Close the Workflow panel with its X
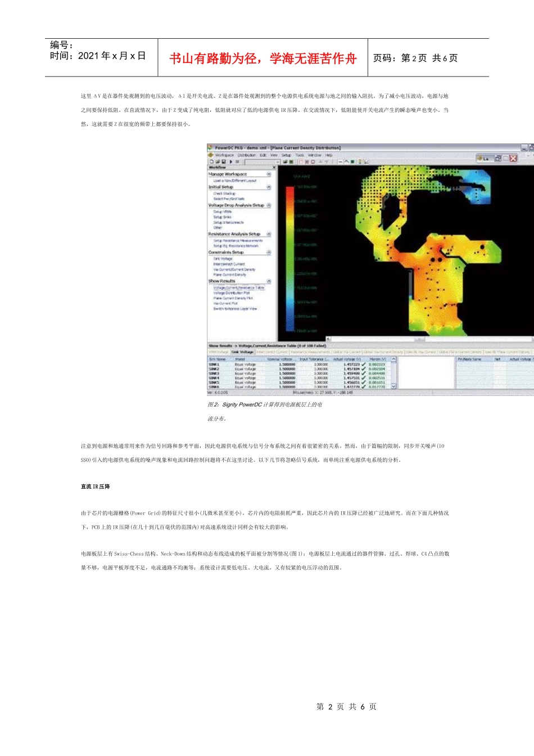Image resolution: width=534 pixels, height=756 pixels. [274, 168]
